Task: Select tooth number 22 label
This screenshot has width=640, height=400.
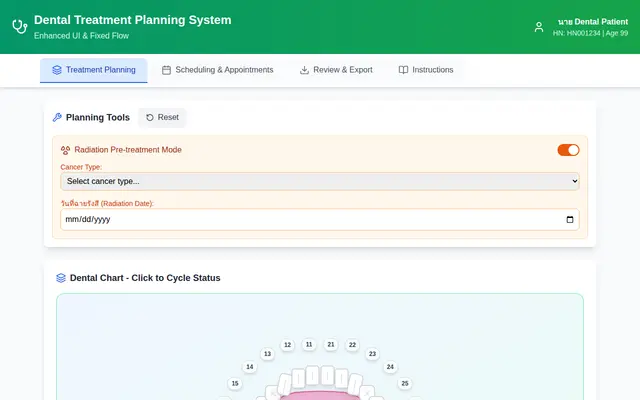Action: pyautogui.click(x=352, y=345)
